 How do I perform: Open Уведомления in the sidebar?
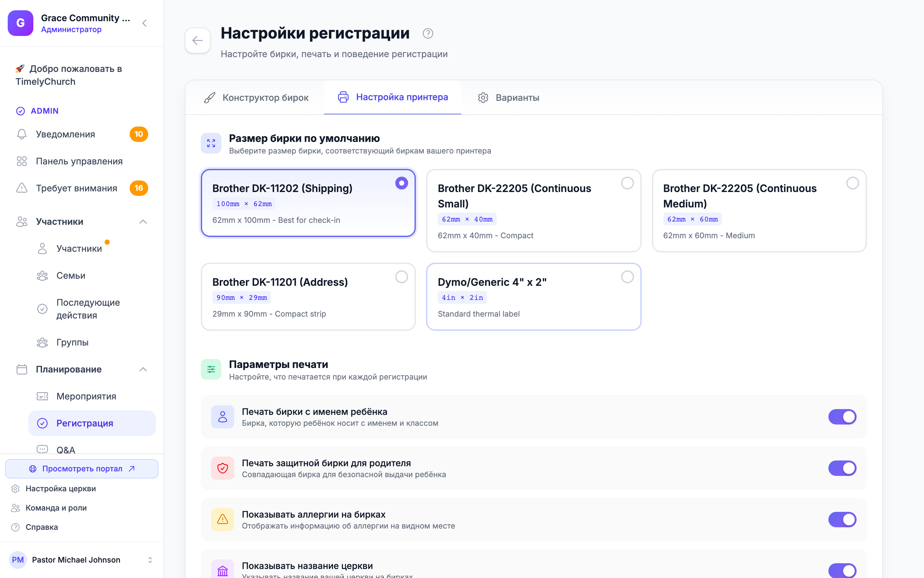point(82,134)
